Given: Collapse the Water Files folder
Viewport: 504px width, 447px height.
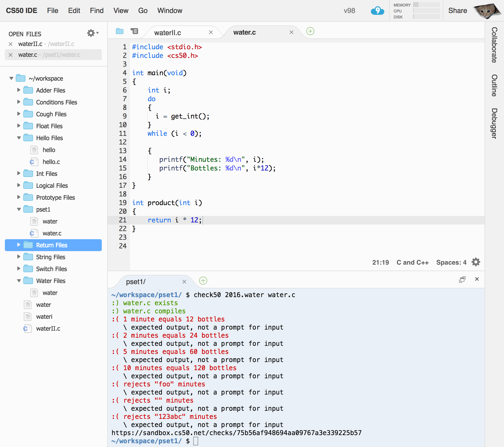Looking at the screenshot, I should 19,281.
